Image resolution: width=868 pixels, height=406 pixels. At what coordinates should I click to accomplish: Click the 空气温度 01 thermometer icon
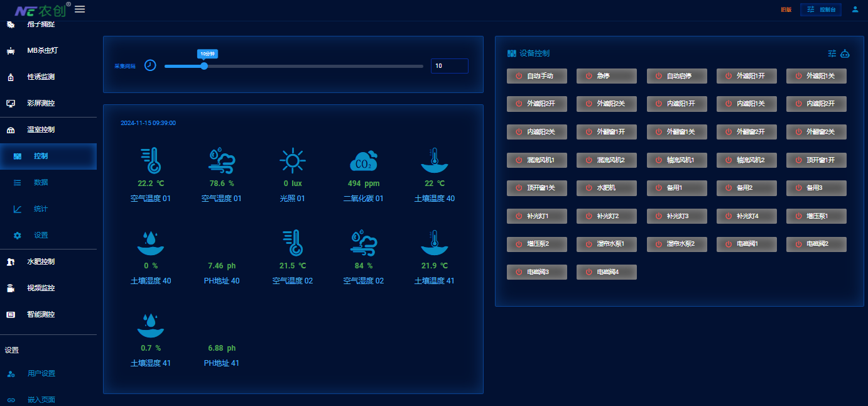(x=151, y=160)
